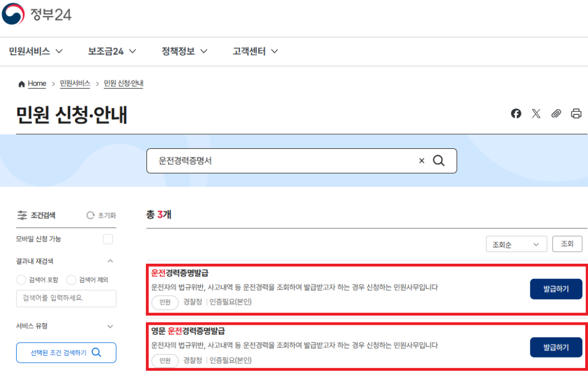Viewport: 588px width, 373px height.
Task: Click the Home icon in breadcrumb
Action: (x=21, y=84)
